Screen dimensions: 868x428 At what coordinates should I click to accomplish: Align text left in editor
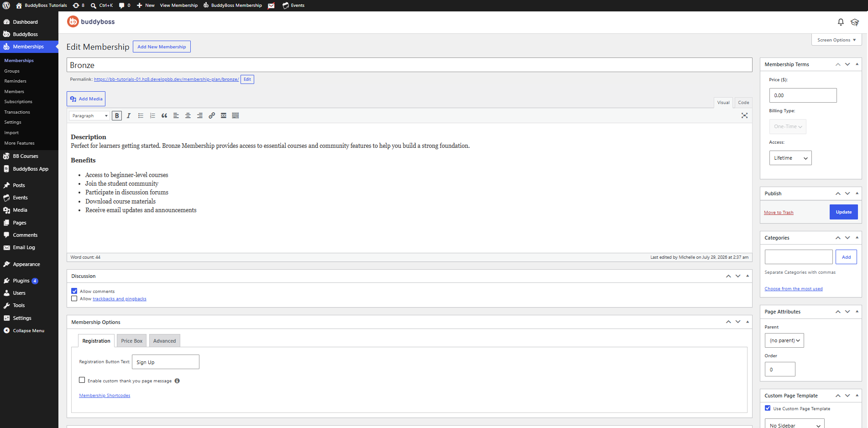click(176, 116)
